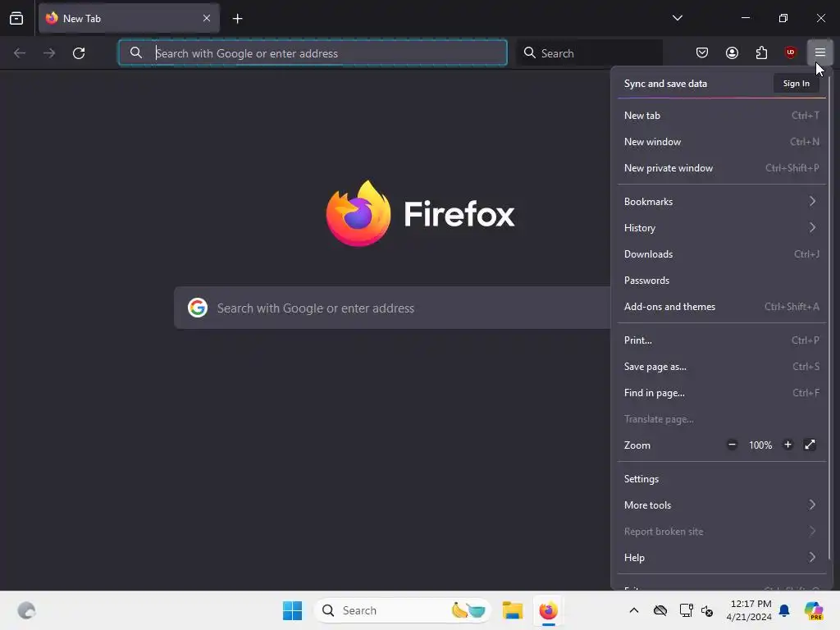
Task: Expand the Bookmarks submenu
Action: point(722,202)
